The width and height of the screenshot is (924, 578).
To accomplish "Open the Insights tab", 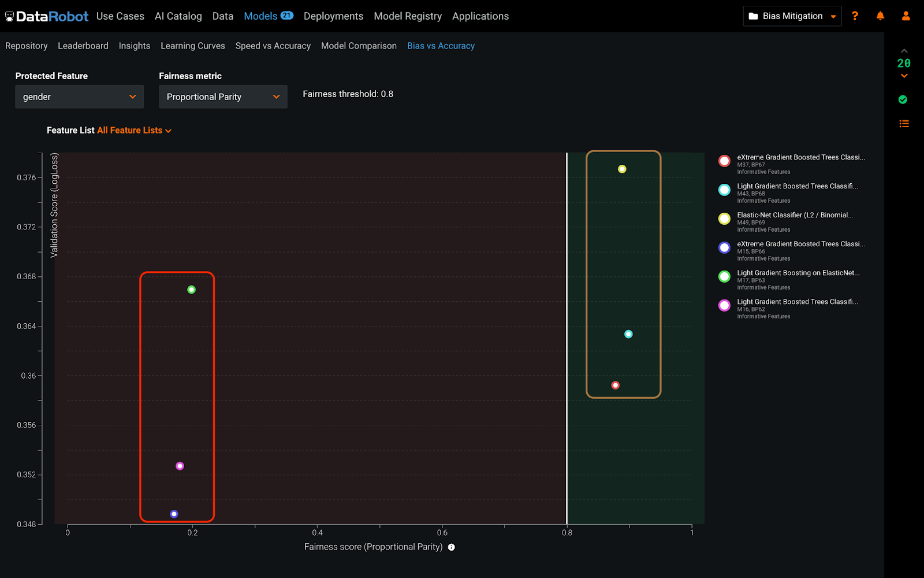I will coord(134,46).
